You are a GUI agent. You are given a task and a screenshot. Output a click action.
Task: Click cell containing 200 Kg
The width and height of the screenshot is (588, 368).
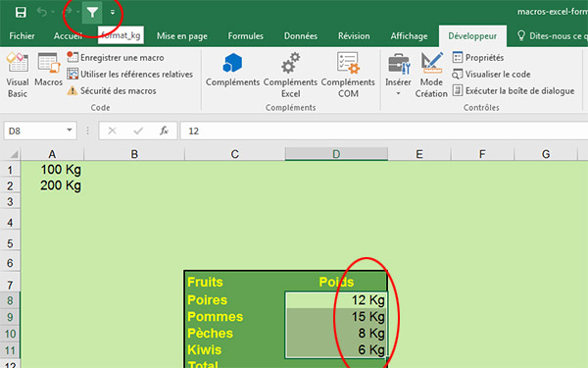52,185
